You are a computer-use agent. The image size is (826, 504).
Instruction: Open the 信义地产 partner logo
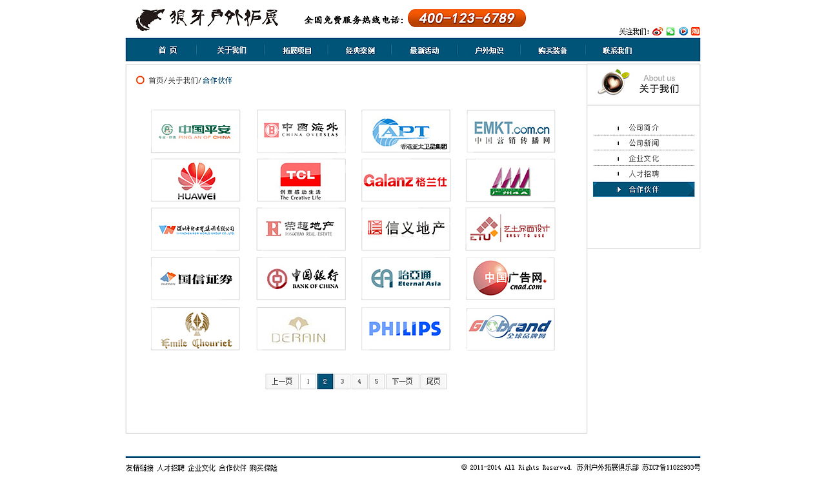click(x=406, y=229)
